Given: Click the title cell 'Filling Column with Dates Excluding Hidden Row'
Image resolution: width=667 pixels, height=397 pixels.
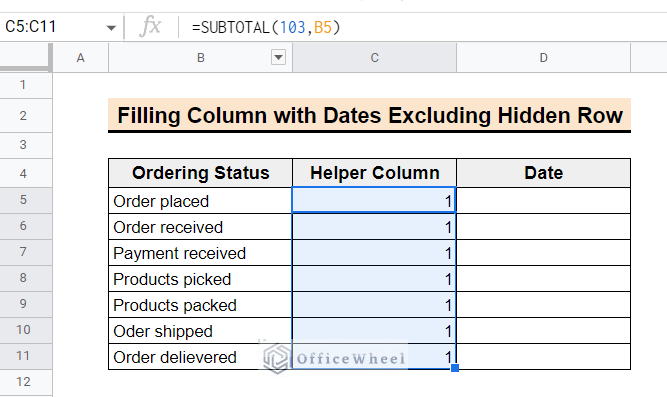Looking at the screenshot, I should pyautogui.click(x=369, y=115).
